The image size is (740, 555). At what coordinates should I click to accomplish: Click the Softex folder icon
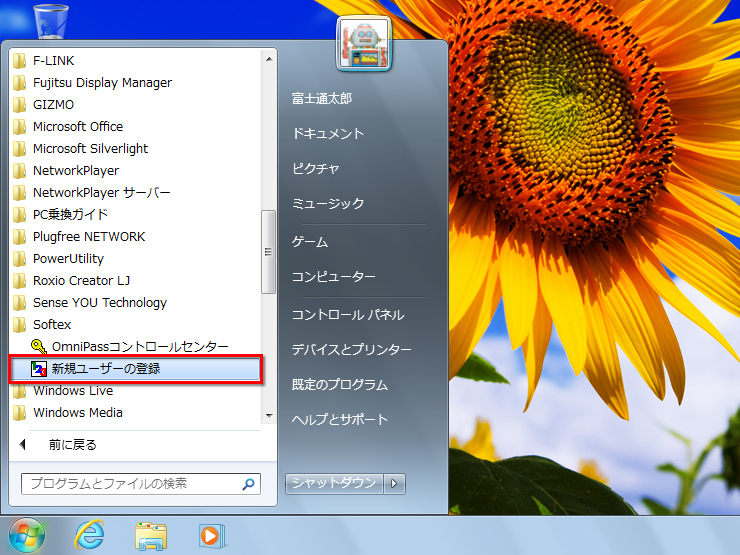tap(20, 325)
